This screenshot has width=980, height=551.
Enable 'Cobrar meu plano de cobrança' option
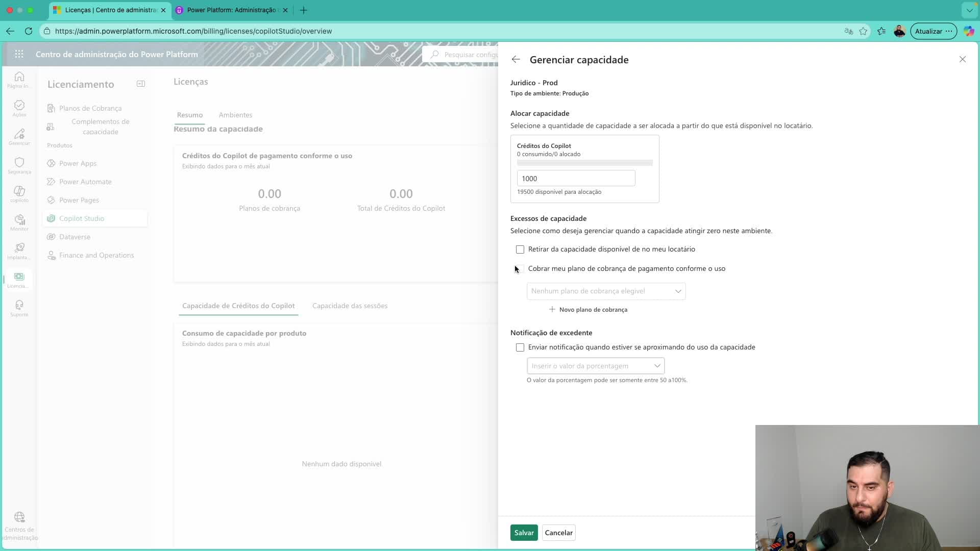tap(520, 269)
